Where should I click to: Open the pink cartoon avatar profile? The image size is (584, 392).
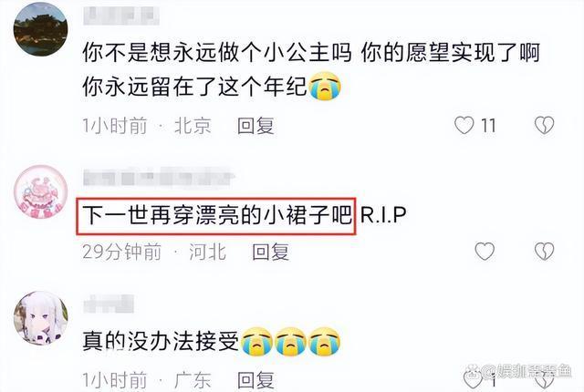tap(40, 191)
